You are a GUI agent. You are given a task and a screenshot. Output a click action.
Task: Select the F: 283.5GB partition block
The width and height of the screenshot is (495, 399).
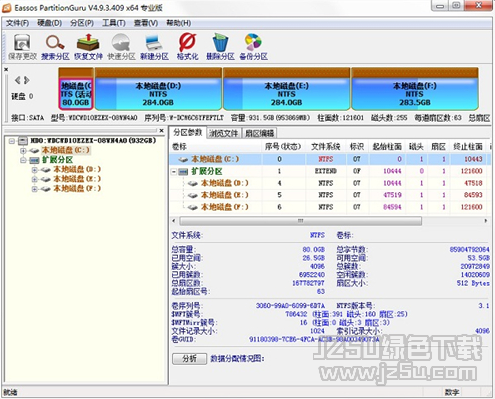pos(415,89)
